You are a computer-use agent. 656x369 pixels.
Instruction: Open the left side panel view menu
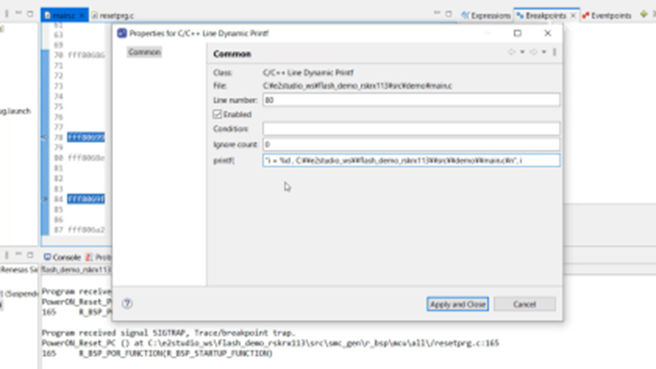click(x=7, y=14)
